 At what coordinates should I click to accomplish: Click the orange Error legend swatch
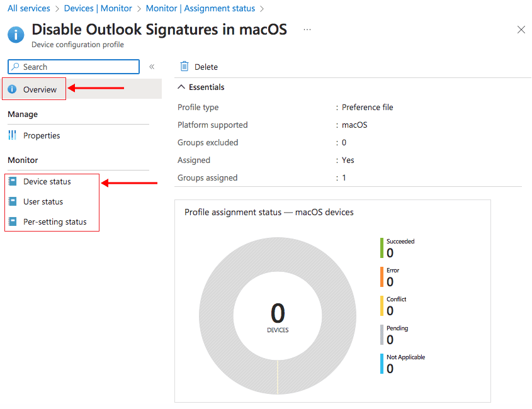tap(382, 277)
